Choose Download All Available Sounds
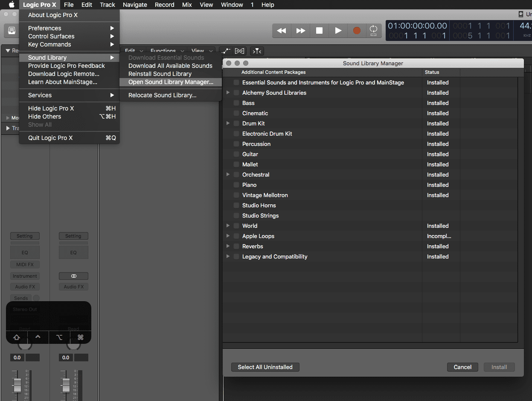The width and height of the screenshot is (532, 401). tap(171, 66)
